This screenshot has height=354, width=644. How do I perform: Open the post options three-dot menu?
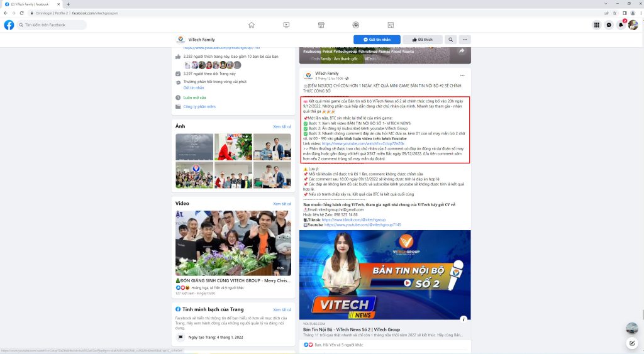[462, 75]
